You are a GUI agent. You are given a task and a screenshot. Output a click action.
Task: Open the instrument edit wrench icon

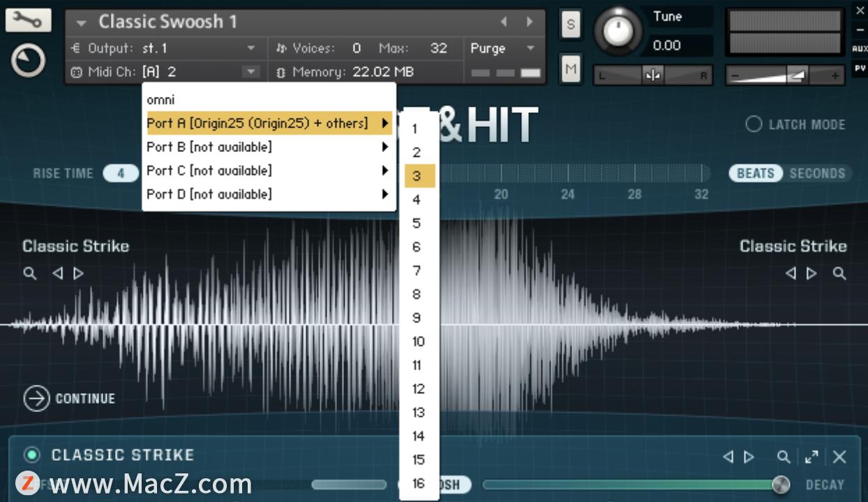[x=28, y=20]
